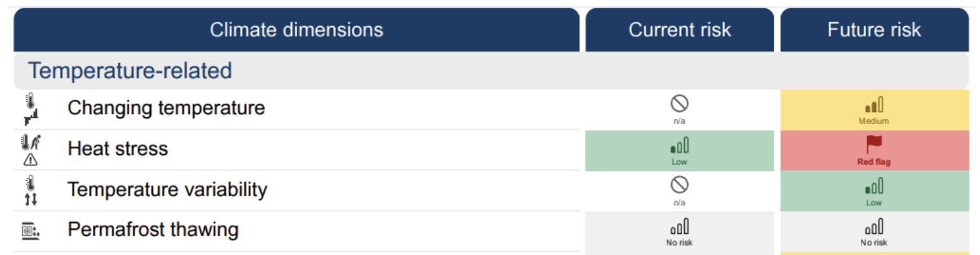Click the Red flag icon for Heat stress

pos(874,145)
